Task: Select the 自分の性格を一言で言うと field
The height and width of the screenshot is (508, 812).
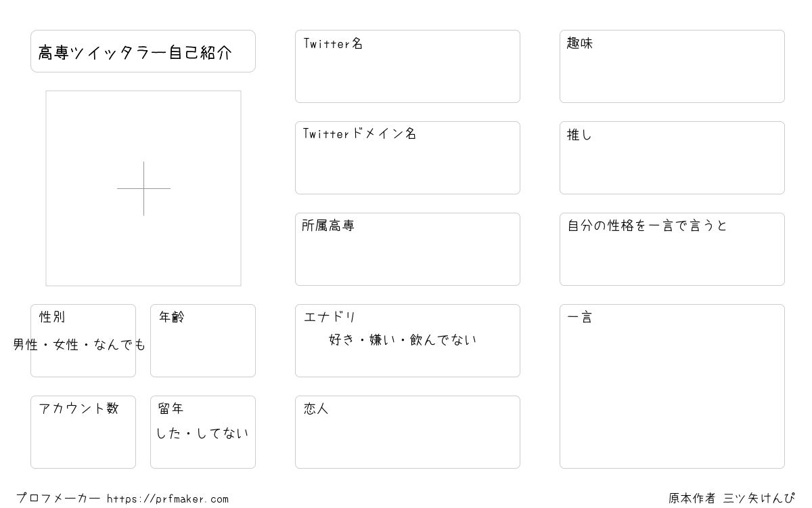Action: [x=672, y=249]
